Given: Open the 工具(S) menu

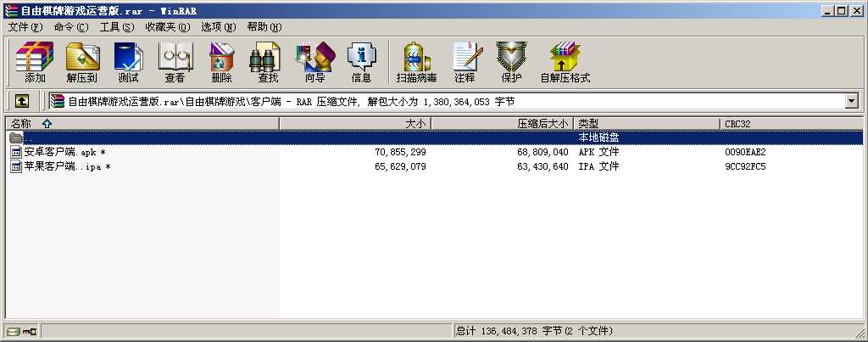Looking at the screenshot, I should coord(117,27).
